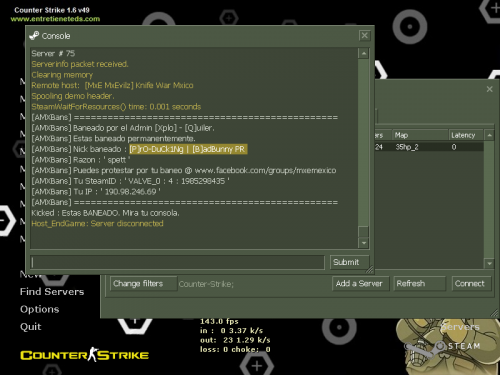Click Add a Server button

click(360, 284)
